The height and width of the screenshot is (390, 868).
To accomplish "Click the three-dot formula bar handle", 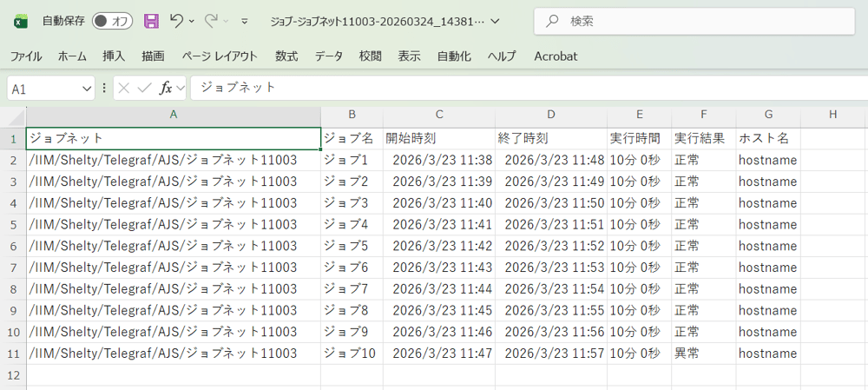I will (103, 88).
